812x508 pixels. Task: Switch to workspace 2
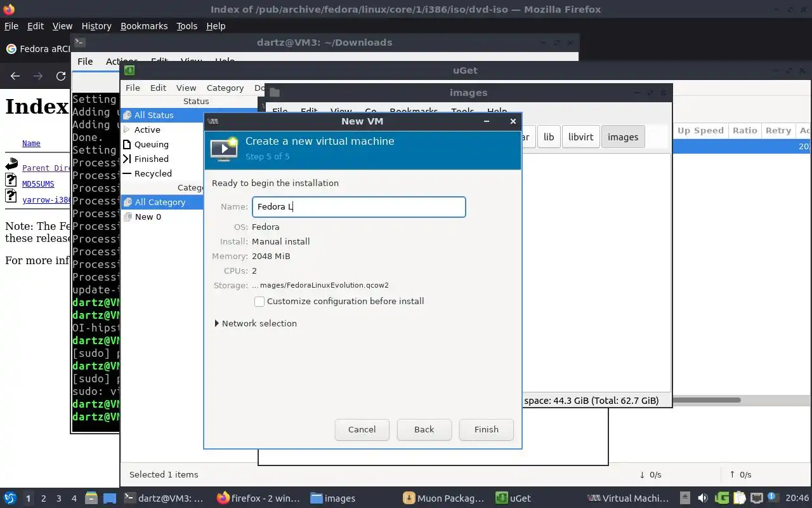44,498
